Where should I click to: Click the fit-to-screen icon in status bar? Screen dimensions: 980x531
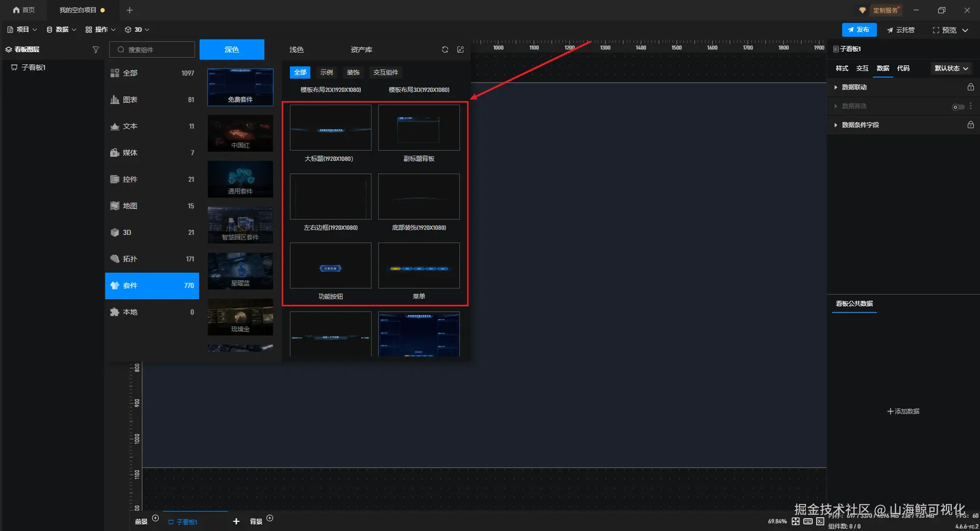tap(796, 521)
